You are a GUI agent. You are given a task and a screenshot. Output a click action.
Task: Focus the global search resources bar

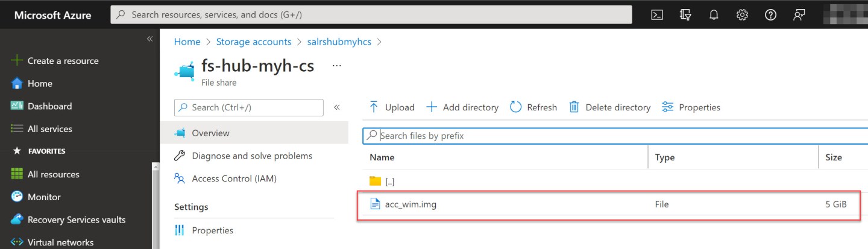click(x=371, y=14)
